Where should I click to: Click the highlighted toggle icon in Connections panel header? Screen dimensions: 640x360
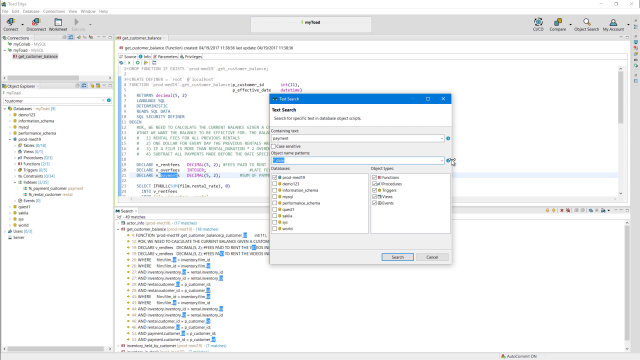click(x=71, y=38)
